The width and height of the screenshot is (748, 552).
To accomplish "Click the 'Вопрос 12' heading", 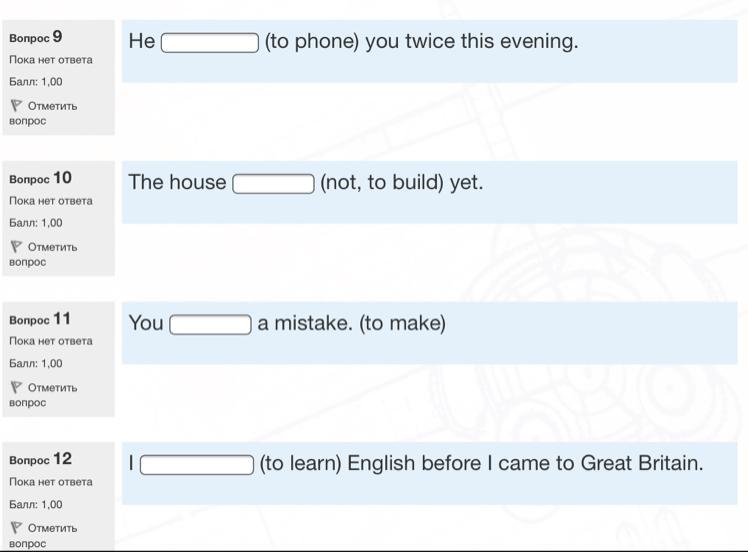I will tap(41, 459).
